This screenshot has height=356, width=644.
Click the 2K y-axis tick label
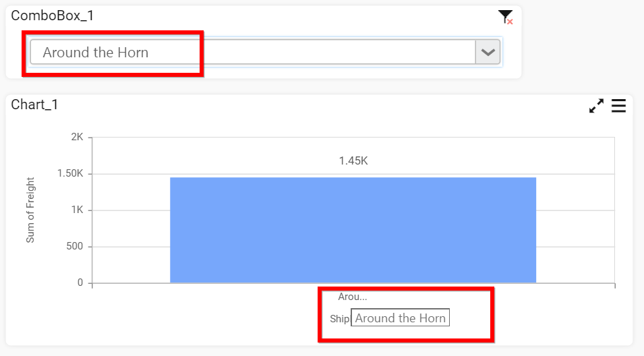coord(76,138)
